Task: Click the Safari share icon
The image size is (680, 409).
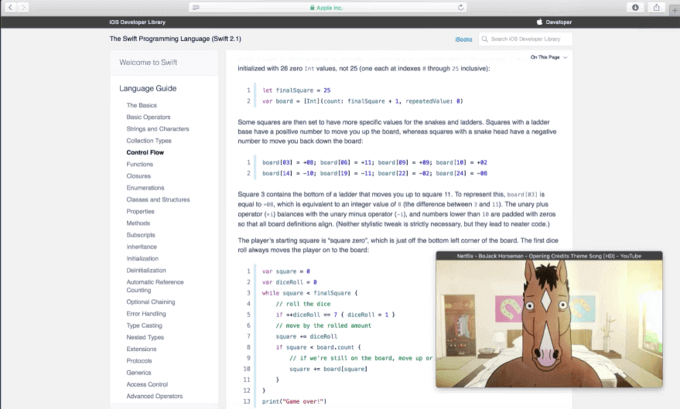Action: [655, 6]
